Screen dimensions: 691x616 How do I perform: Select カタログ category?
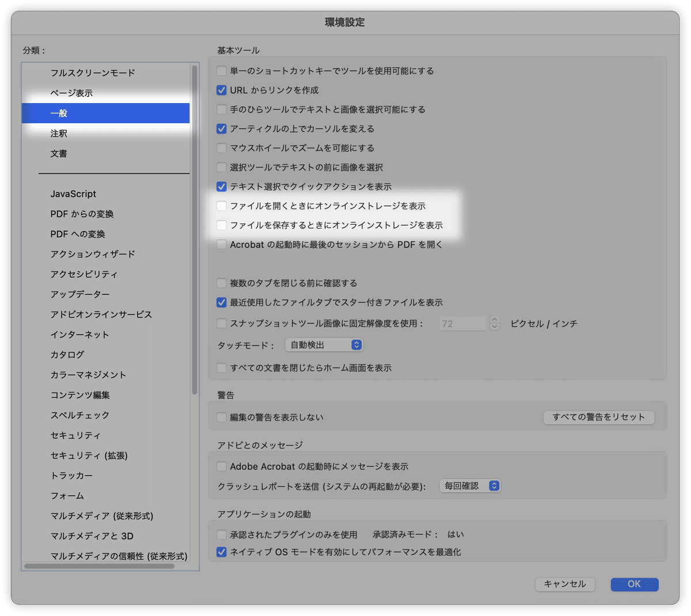pos(106,355)
